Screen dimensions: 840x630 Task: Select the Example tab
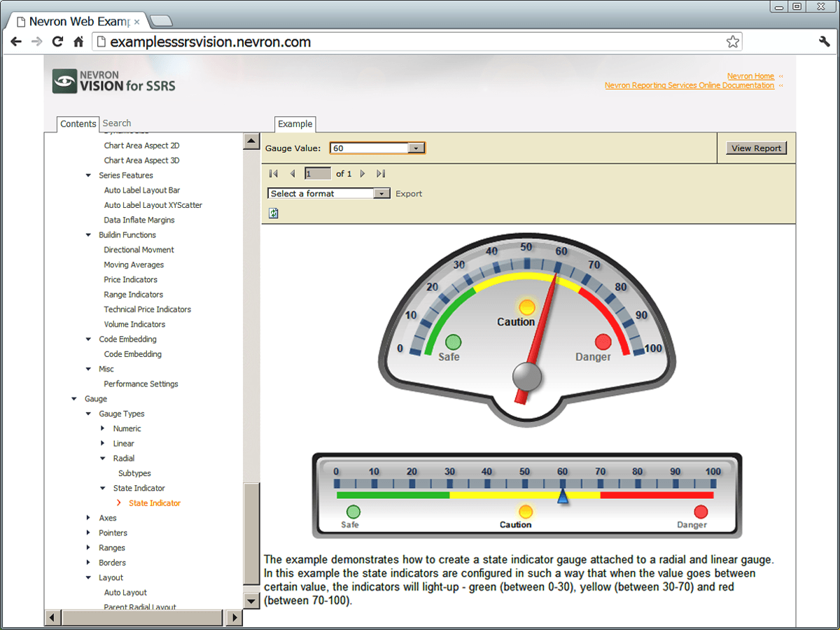coord(295,124)
